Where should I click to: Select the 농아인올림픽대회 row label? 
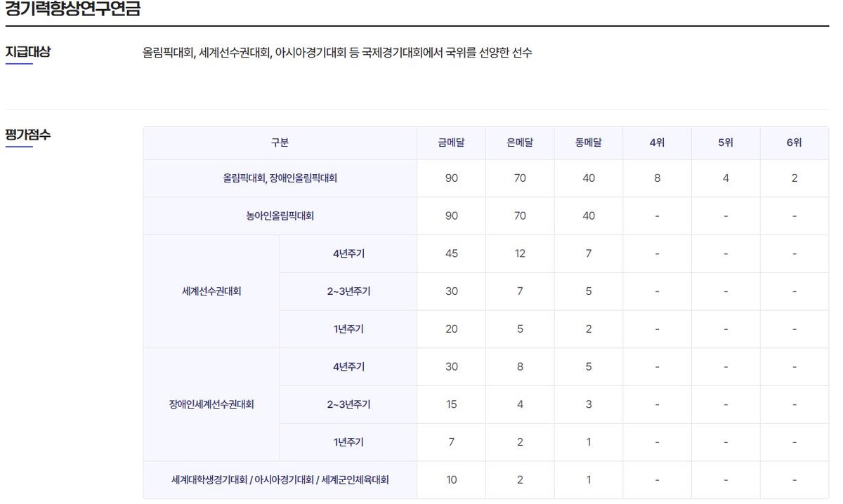click(x=280, y=215)
